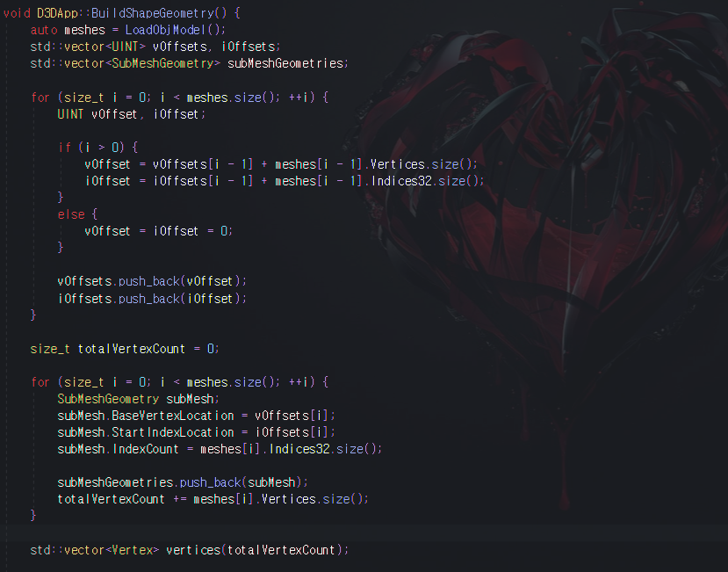728x572 pixels.
Task: Click the vOffsets.push_back(vOffset) statement
Action: (152, 281)
